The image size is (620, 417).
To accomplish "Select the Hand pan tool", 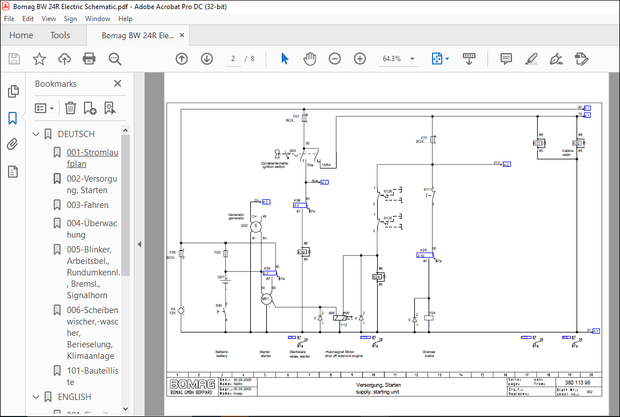I will (x=310, y=59).
